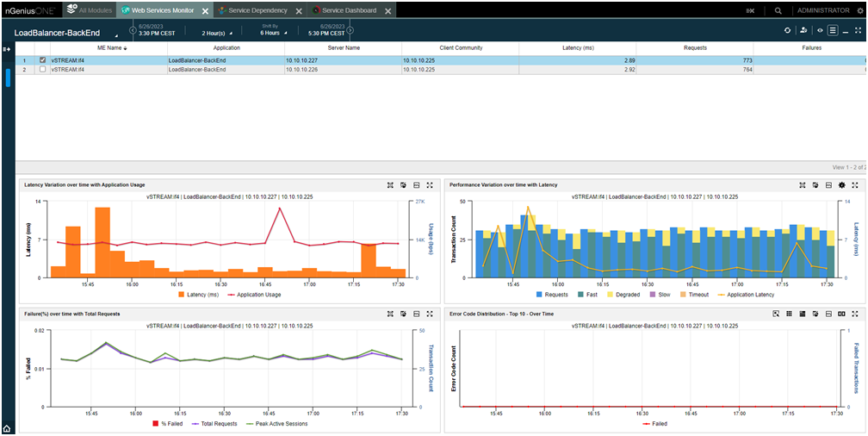Uncheck the checkbox for server 10.10.10.227 row

coord(43,60)
